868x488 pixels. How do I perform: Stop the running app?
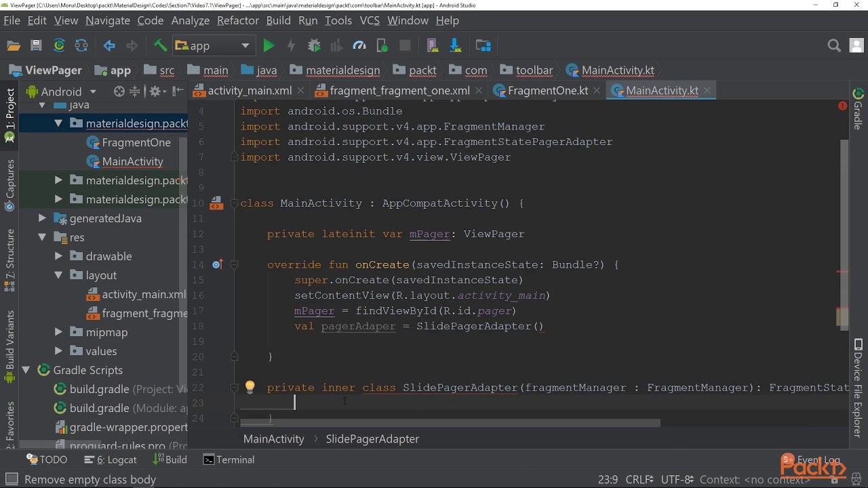click(405, 45)
